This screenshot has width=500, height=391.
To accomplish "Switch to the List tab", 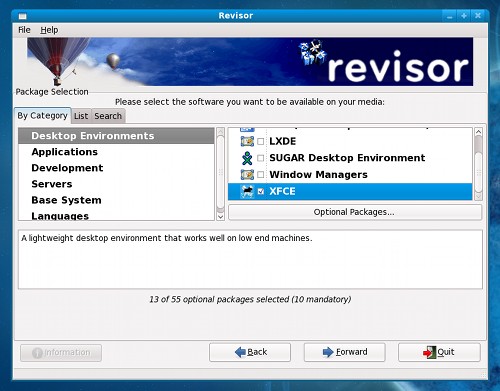I will (x=81, y=116).
